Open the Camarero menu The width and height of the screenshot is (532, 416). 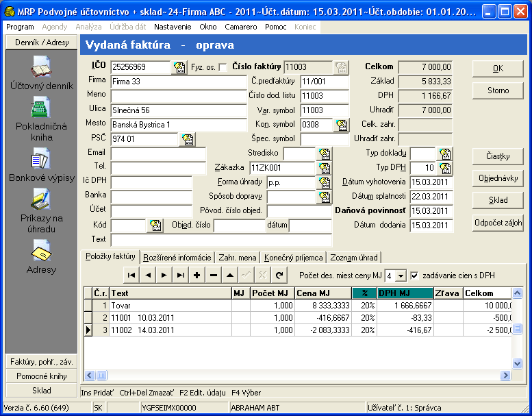[240, 27]
